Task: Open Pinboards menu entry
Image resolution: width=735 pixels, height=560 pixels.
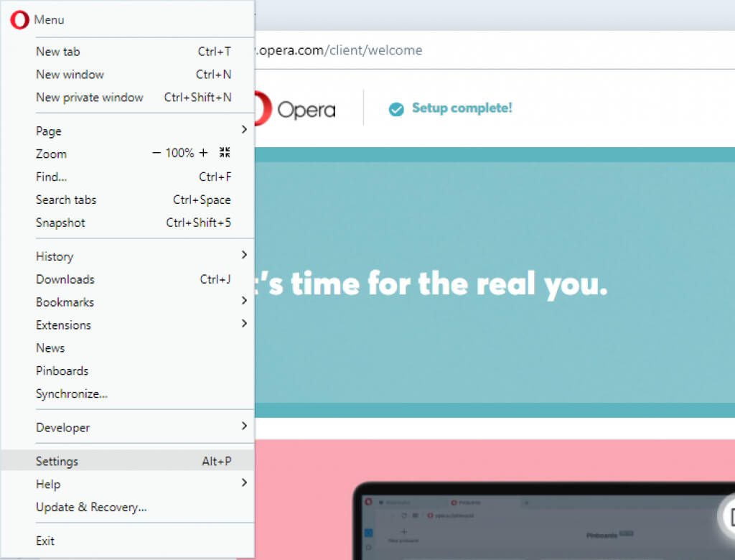Action: (128, 371)
